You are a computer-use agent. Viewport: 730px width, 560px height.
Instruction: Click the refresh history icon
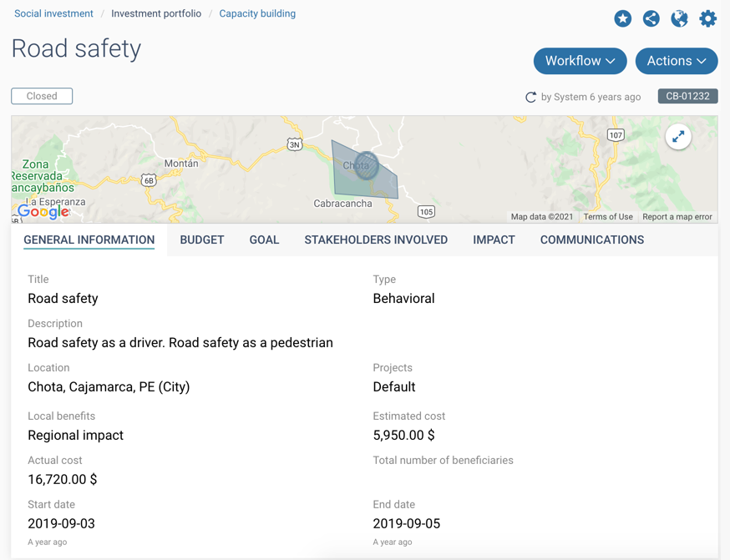pyautogui.click(x=530, y=97)
